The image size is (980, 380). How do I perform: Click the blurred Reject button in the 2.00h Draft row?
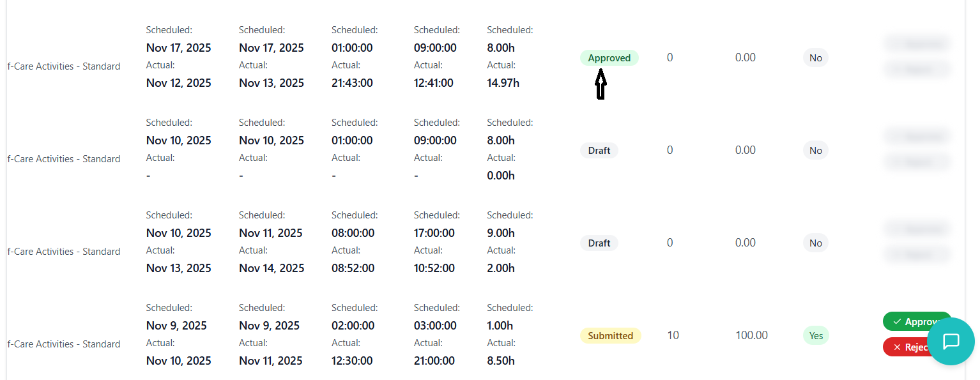click(x=917, y=254)
